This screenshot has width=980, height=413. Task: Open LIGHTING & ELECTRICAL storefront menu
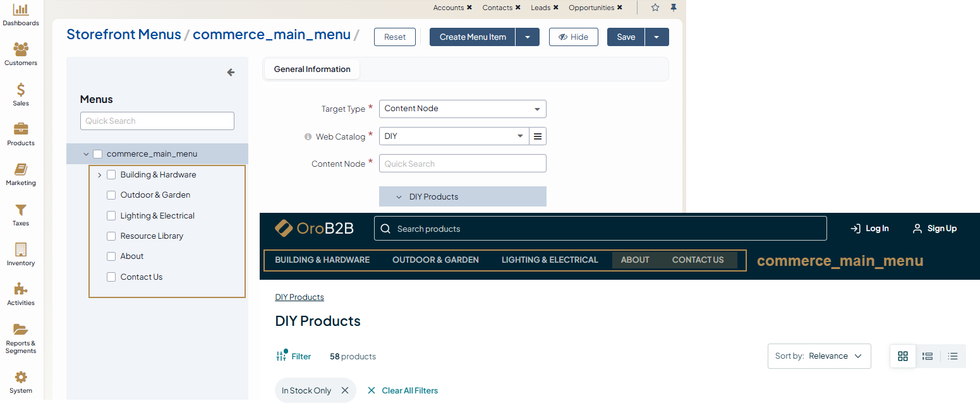(x=550, y=260)
